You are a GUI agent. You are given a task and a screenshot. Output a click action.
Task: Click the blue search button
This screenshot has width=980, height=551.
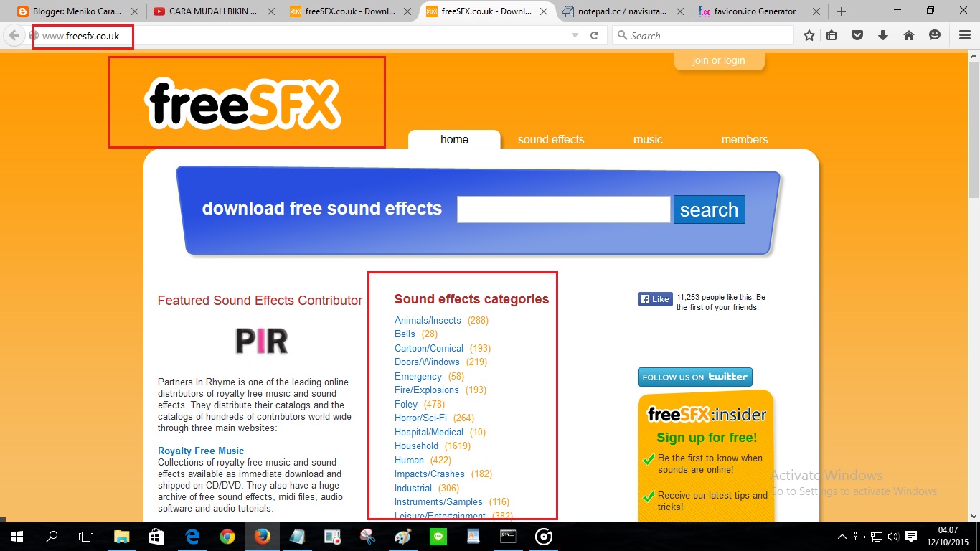point(709,209)
